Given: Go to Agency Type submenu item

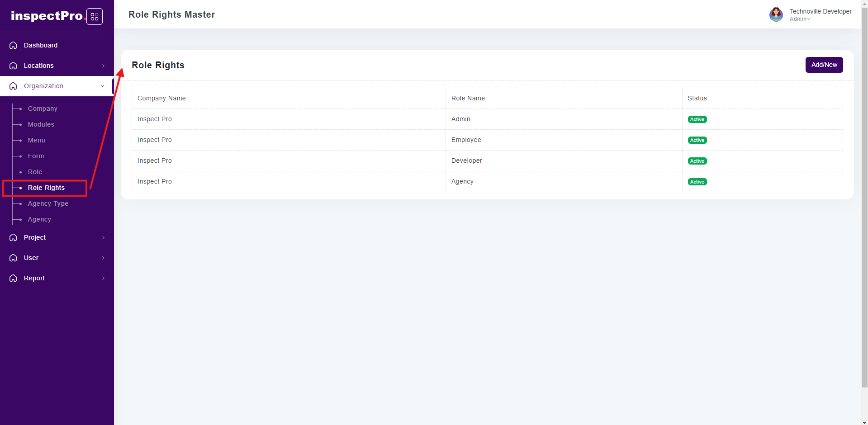Looking at the screenshot, I should 48,203.
